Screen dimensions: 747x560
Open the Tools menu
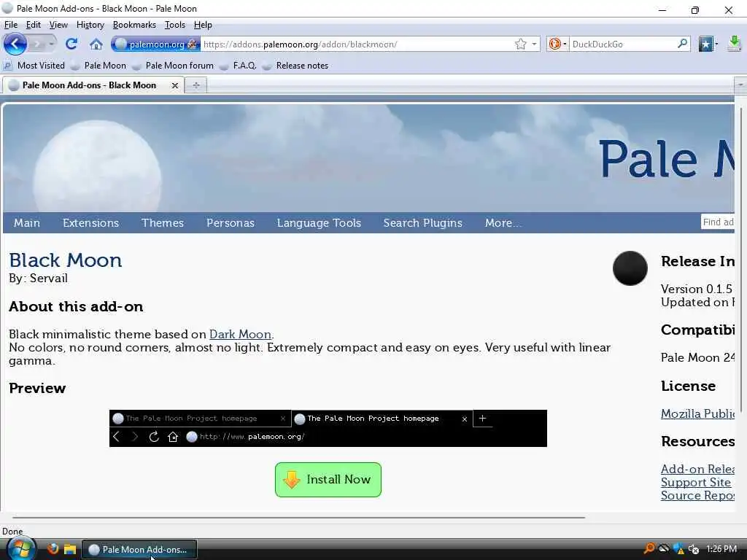pos(175,25)
